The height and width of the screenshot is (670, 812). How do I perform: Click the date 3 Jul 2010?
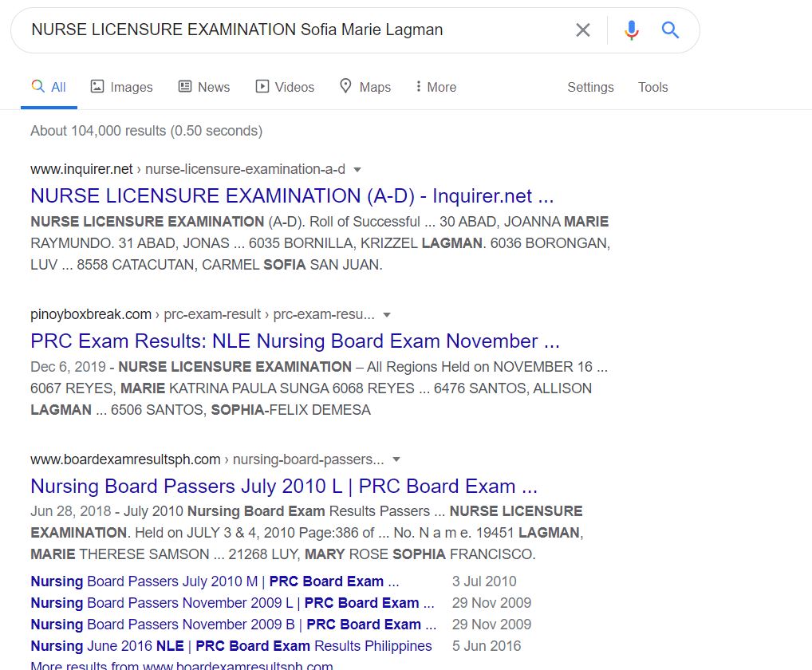tap(484, 581)
